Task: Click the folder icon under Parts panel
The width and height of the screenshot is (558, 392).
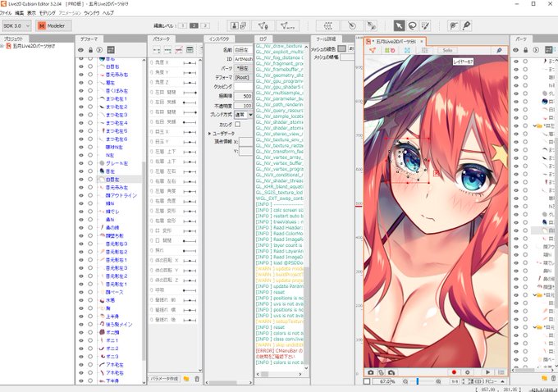Action: pos(544,378)
